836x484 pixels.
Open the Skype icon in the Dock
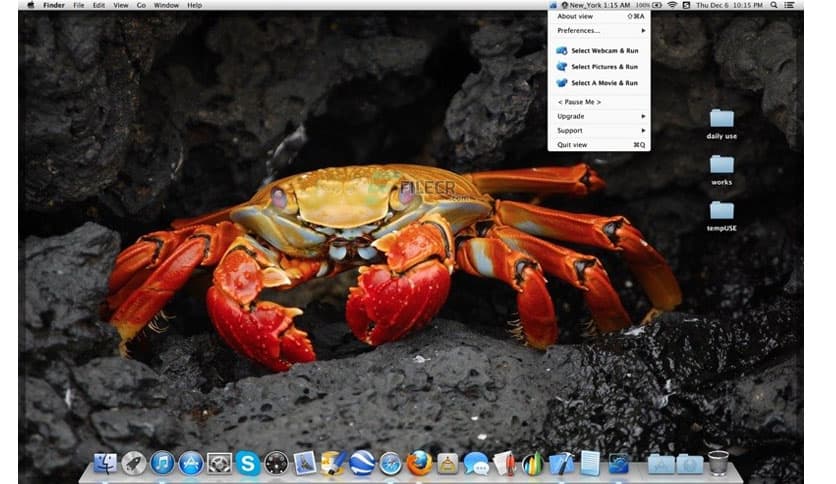click(x=248, y=463)
